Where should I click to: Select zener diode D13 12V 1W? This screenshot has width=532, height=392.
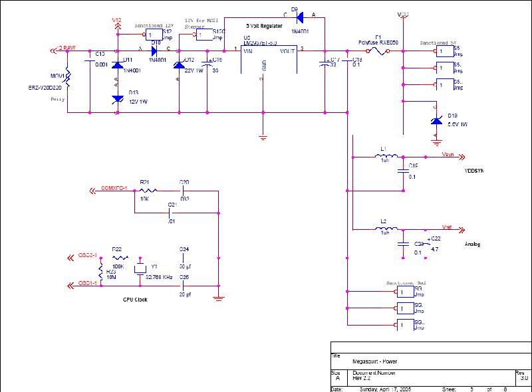(x=118, y=98)
